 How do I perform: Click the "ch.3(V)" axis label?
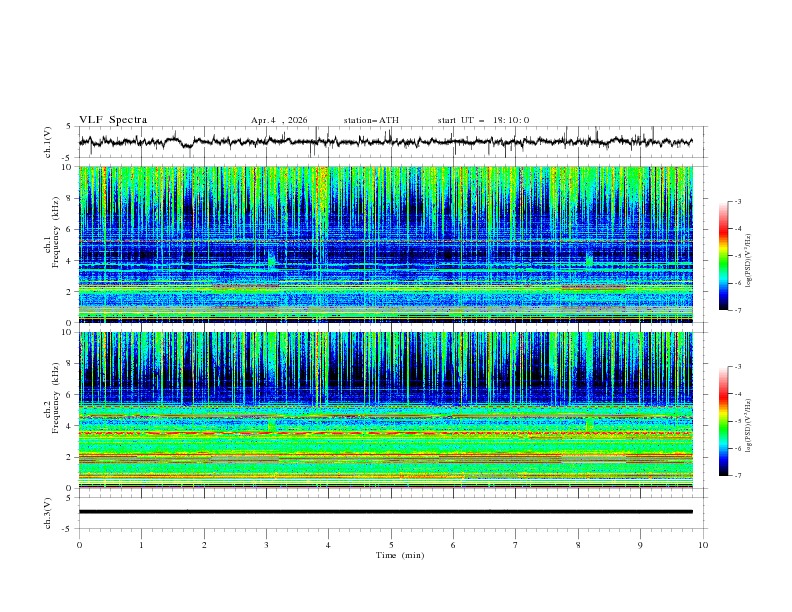pos(48,513)
